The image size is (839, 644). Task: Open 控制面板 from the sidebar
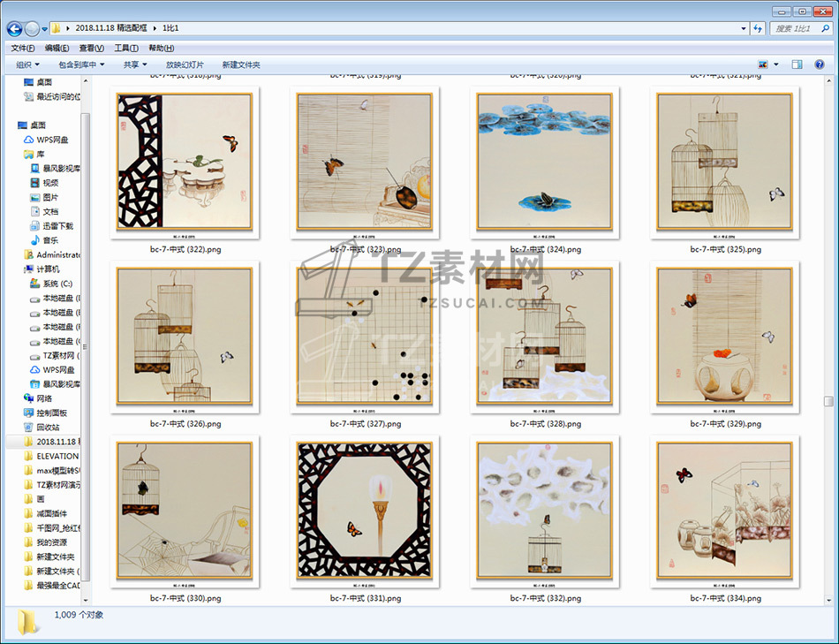45,413
